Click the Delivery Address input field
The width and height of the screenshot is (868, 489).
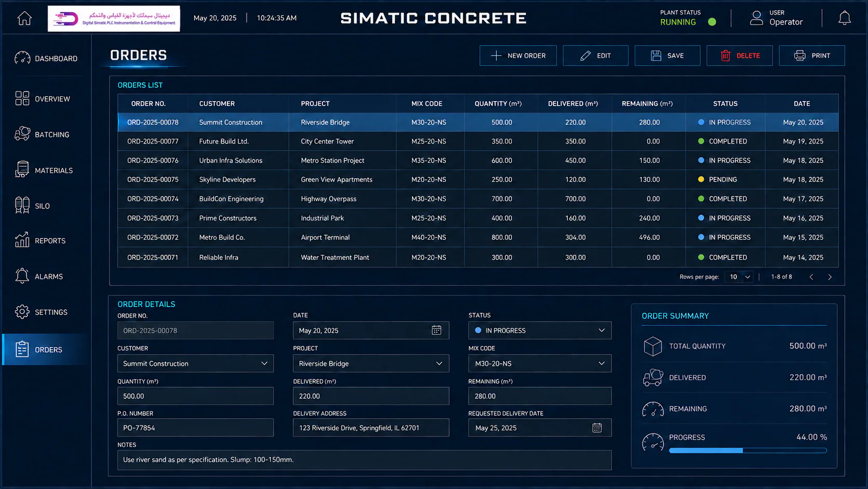371,428
